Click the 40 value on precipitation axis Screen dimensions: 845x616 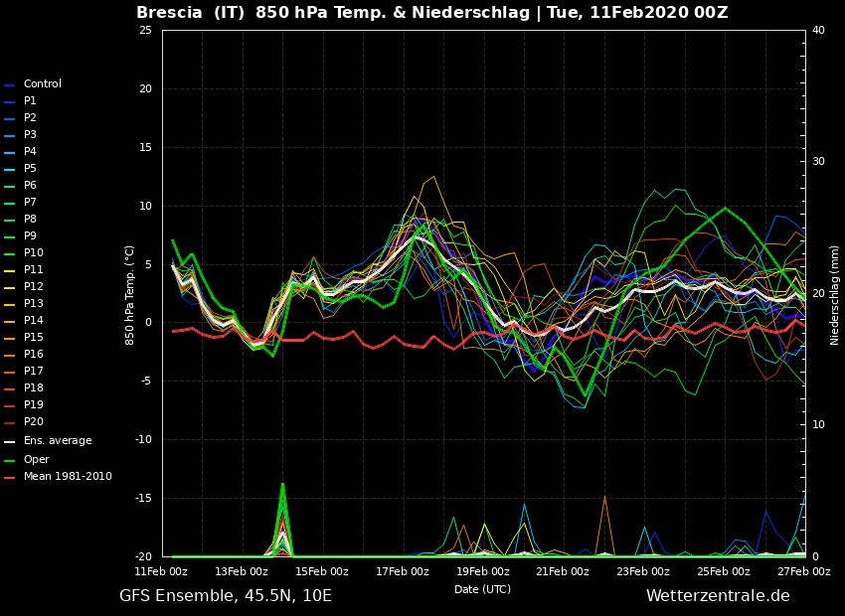(818, 30)
